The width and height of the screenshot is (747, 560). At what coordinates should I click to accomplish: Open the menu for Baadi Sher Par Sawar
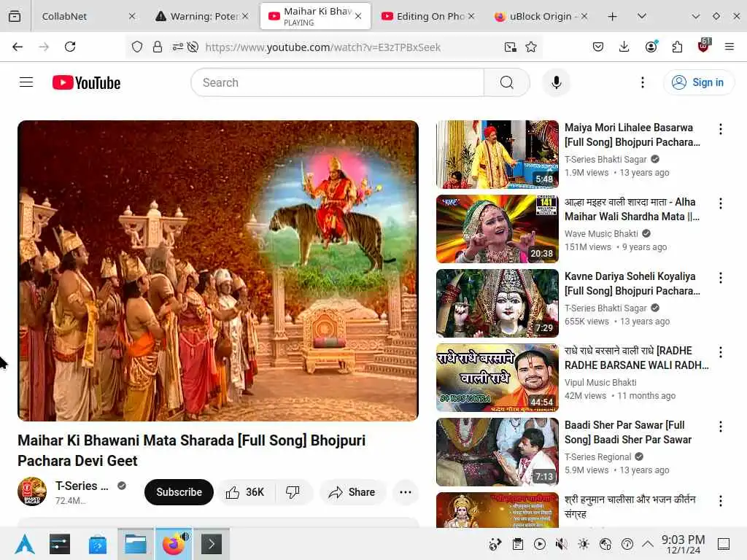click(720, 426)
